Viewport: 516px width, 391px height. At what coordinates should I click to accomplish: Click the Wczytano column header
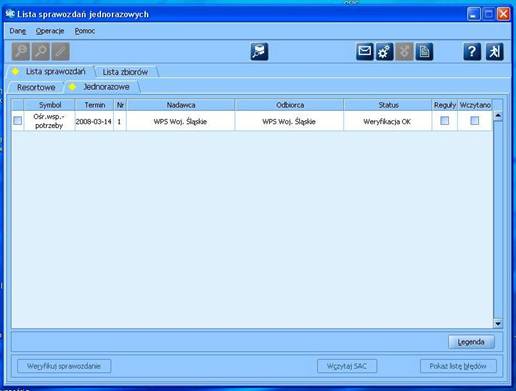coord(475,105)
